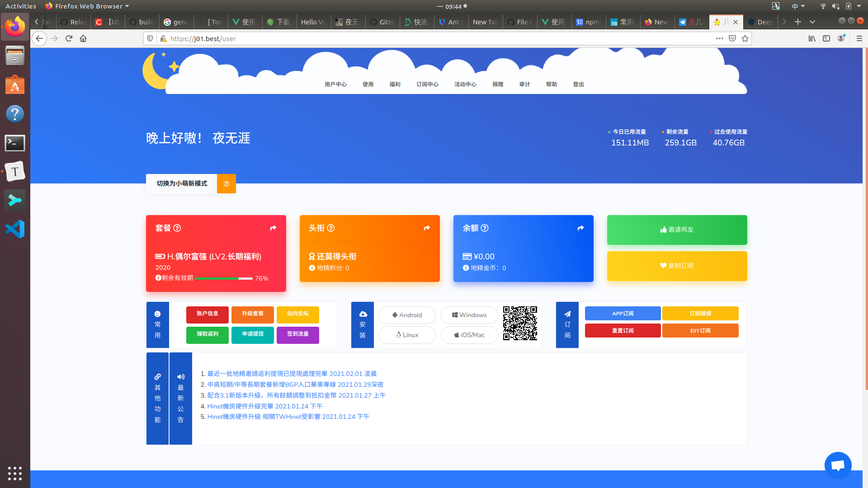
Task: Bookmark this page with star icon
Action: tap(745, 38)
